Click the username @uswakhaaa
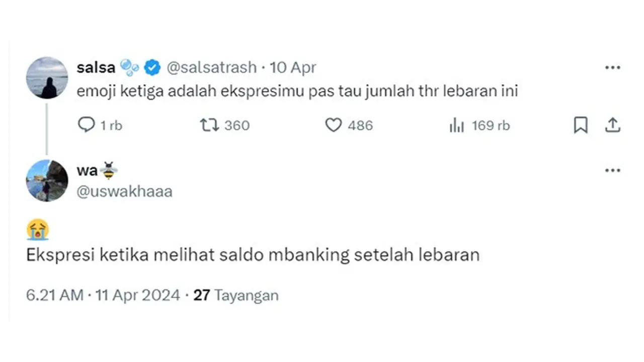The image size is (644, 362). 124,191
